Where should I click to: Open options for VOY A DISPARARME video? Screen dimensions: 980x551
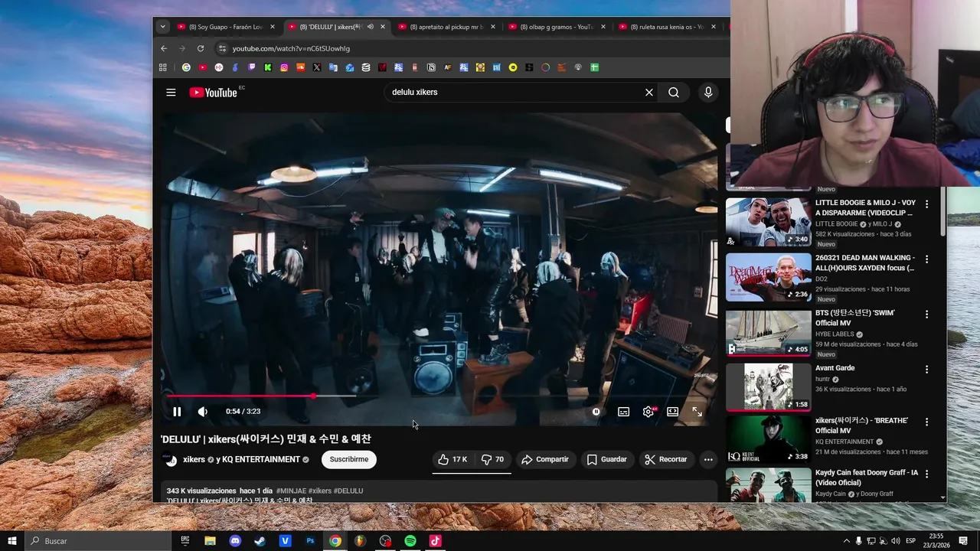click(x=926, y=204)
